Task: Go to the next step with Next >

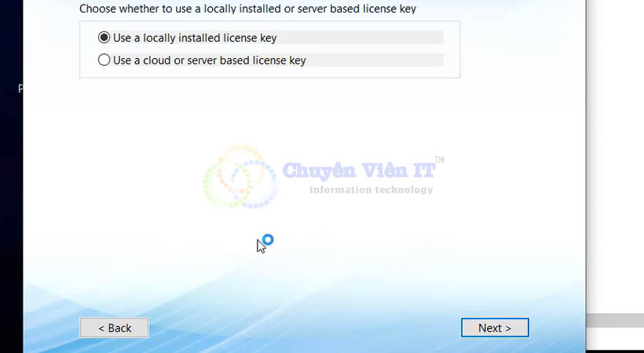Action: click(x=495, y=328)
